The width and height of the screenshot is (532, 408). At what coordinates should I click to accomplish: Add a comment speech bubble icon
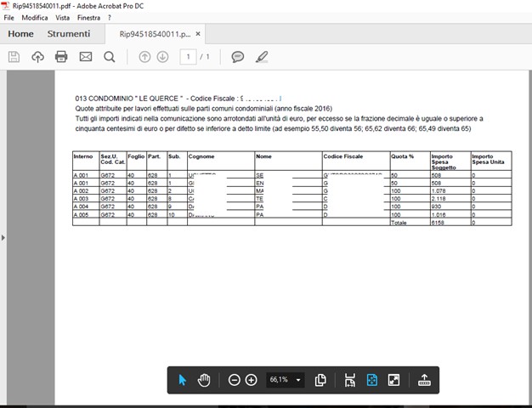[x=237, y=57]
